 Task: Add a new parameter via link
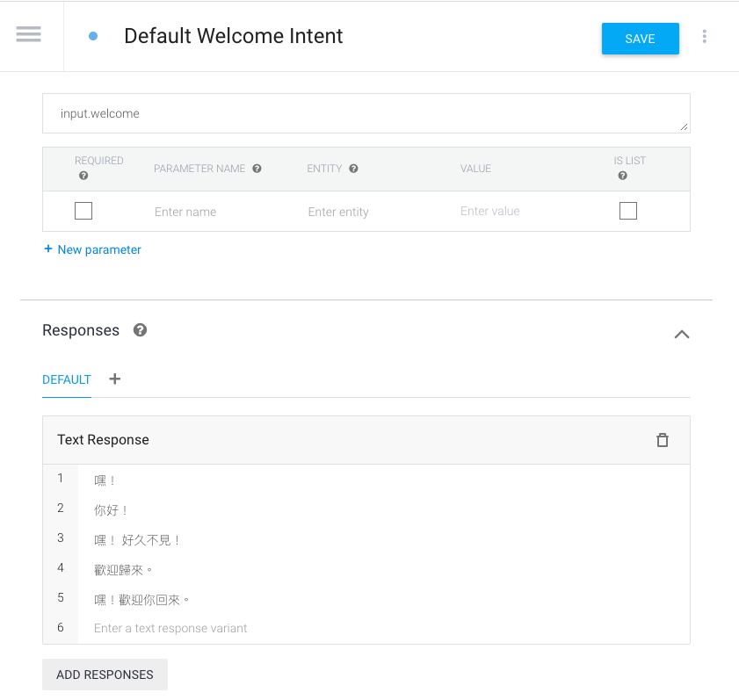92,249
